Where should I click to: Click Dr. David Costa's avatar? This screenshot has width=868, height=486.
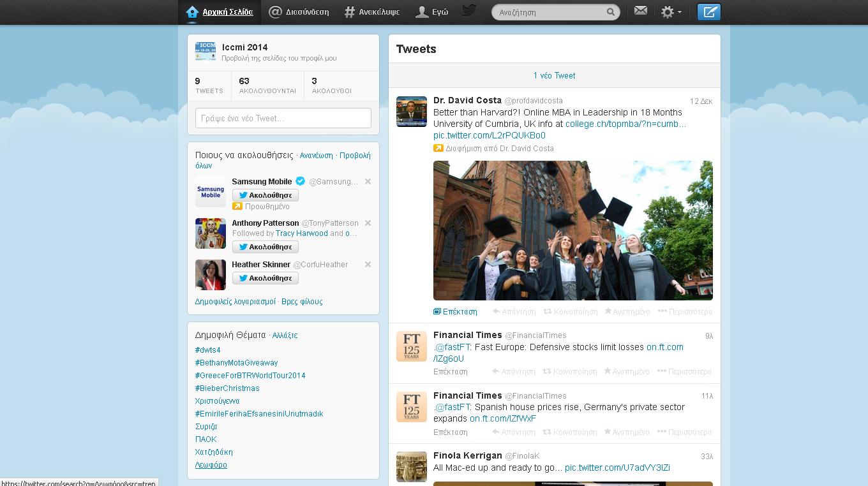412,112
